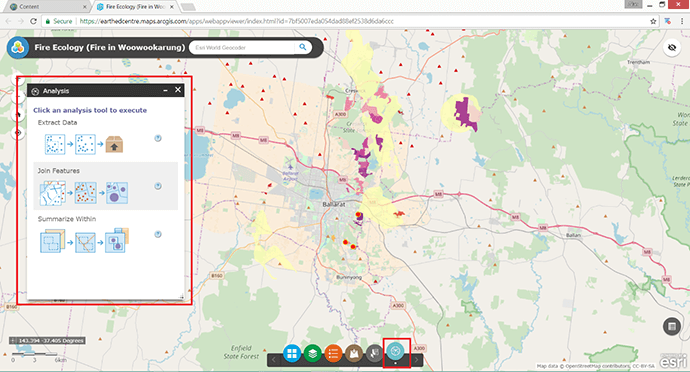The height and width of the screenshot is (372, 690).
Task: Minimize the Analysis panel
Action: pos(165,90)
